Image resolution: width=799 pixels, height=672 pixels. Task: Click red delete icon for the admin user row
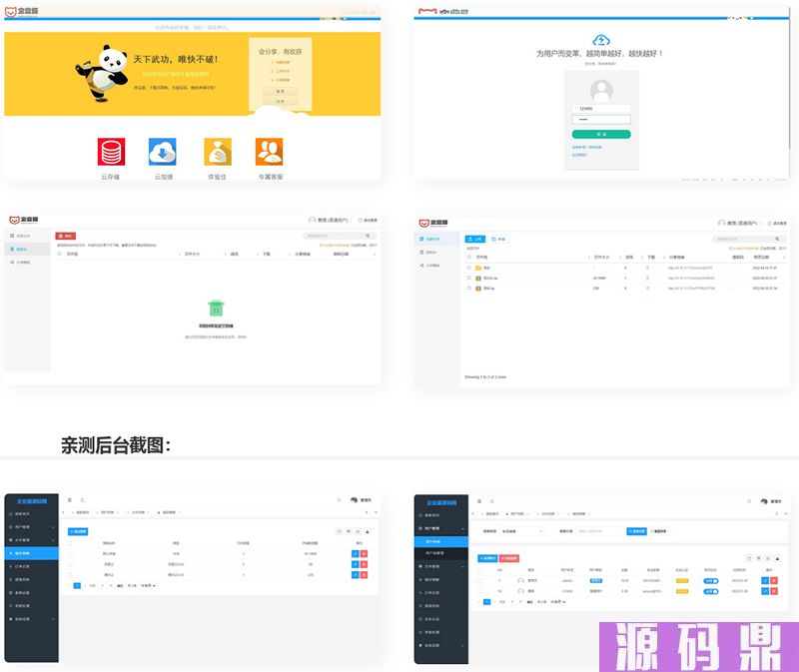coord(774,581)
